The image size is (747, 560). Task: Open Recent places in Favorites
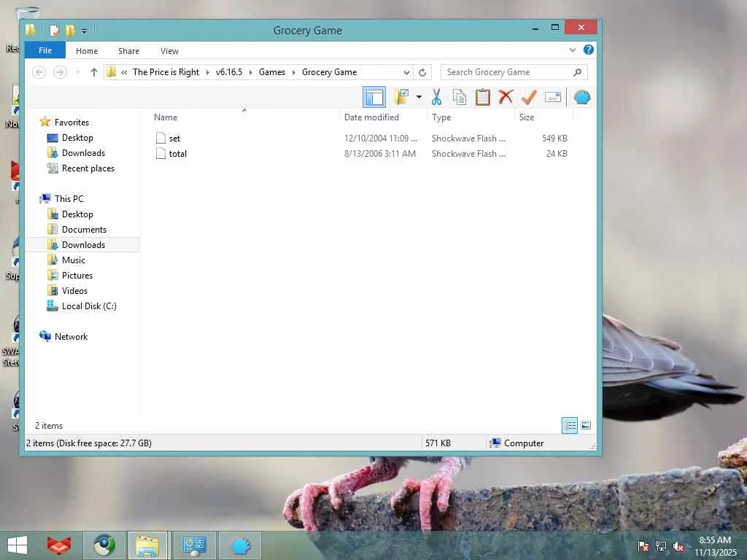(88, 168)
